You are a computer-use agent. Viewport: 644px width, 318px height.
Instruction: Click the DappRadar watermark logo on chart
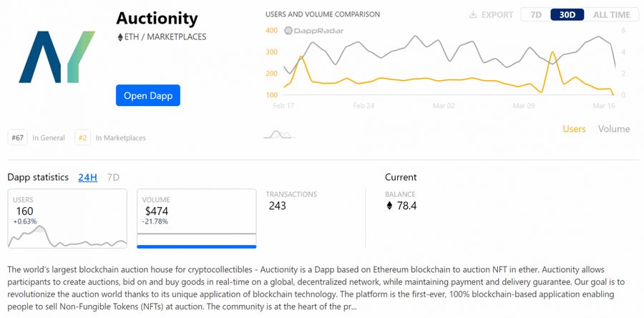pyautogui.click(x=314, y=31)
